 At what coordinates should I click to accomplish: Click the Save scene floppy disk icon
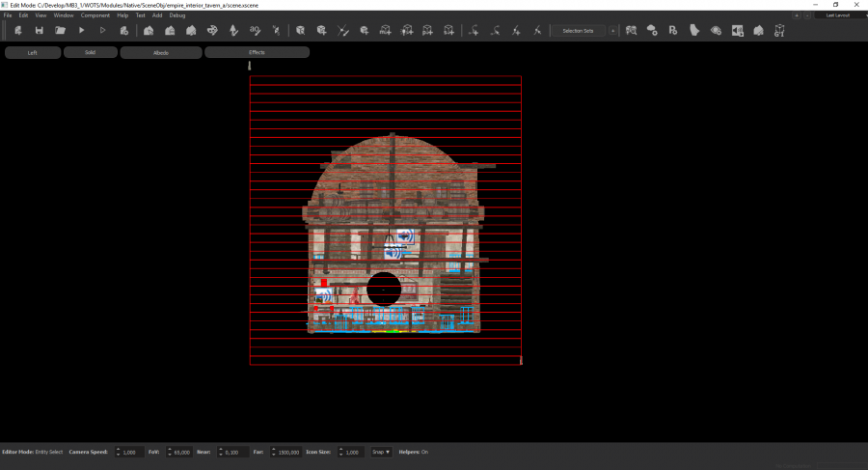click(x=39, y=31)
